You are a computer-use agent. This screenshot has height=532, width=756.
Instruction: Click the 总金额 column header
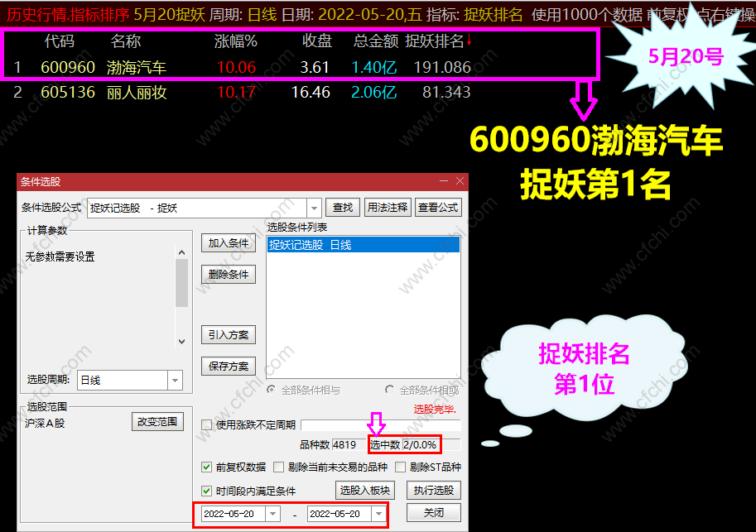[376, 41]
